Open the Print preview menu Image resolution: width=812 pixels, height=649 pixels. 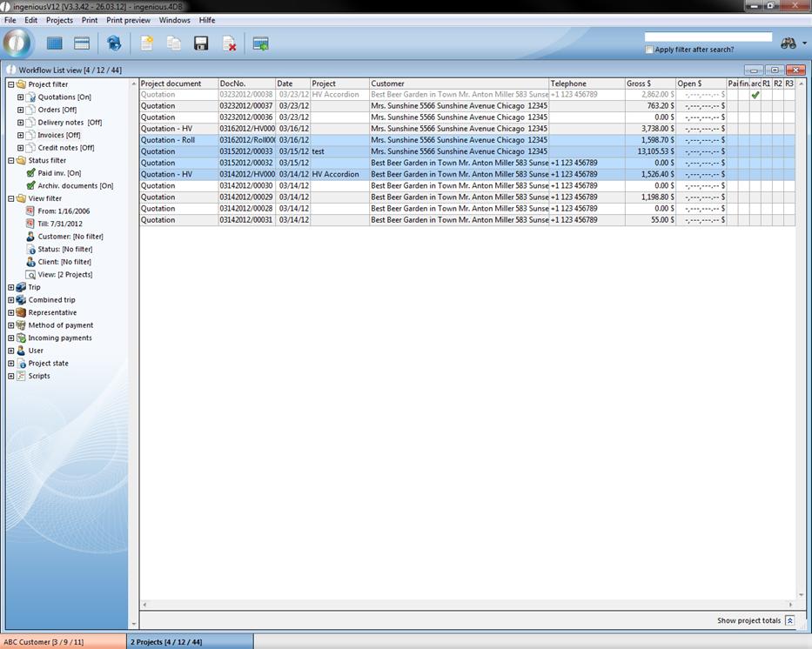tap(128, 20)
